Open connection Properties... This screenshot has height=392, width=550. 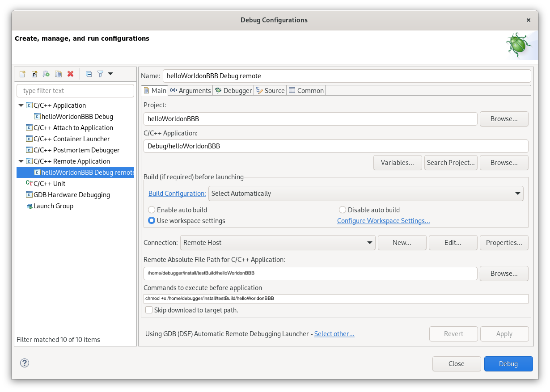point(504,243)
